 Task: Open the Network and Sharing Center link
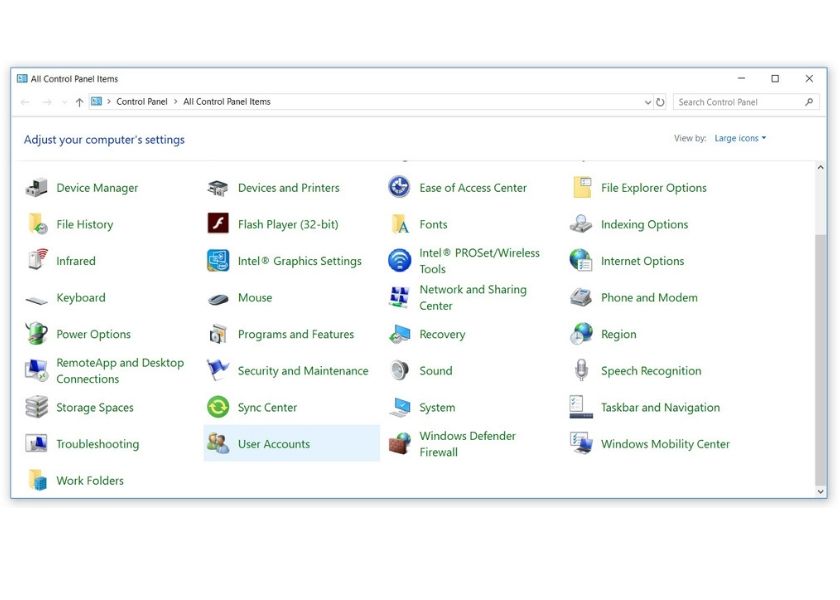(472, 297)
